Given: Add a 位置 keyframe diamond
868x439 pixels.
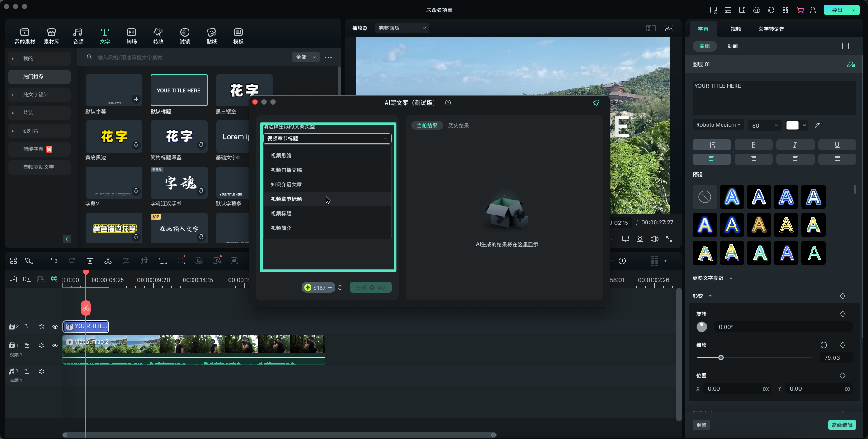Looking at the screenshot, I should (x=843, y=376).
